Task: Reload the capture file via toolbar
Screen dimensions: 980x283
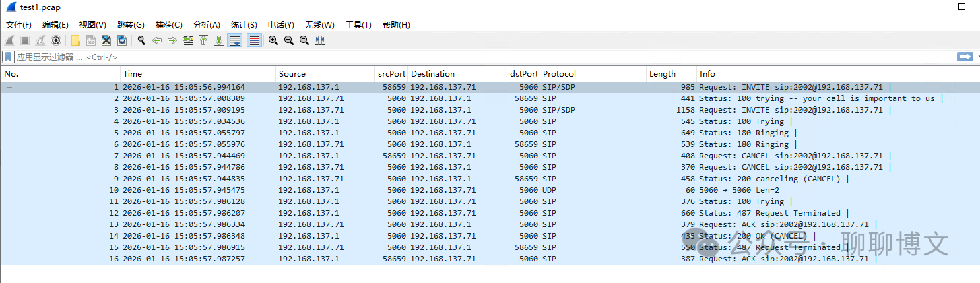Action: coord(122,40)
